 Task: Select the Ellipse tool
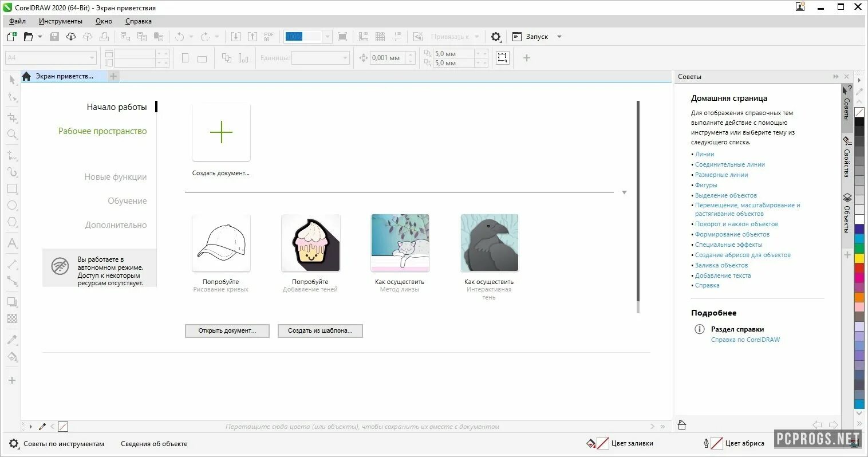[x=12, y=205]
